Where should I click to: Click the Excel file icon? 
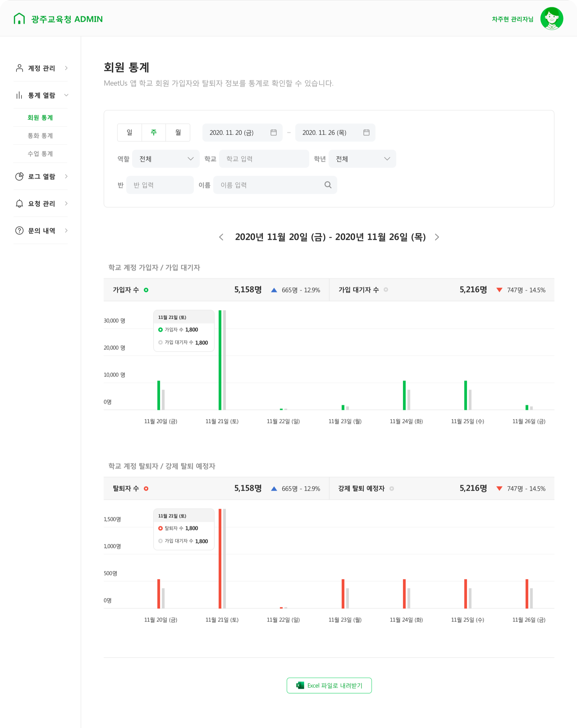300,685
